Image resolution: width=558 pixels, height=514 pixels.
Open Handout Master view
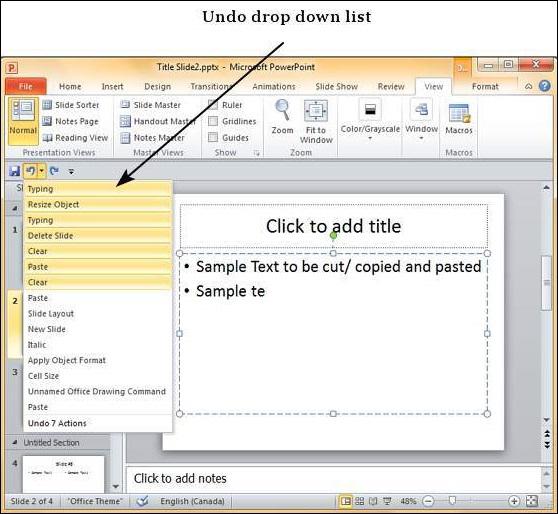(158, 121)
